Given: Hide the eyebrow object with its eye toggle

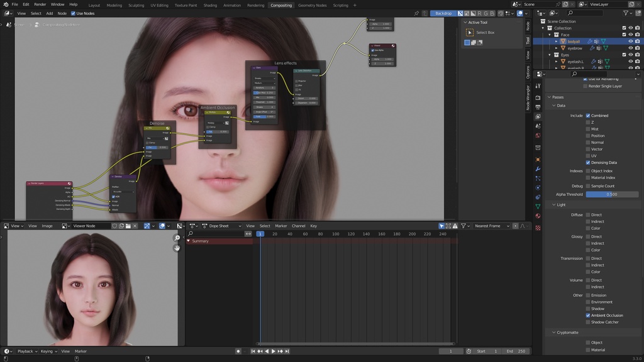Looking at the screenshot, I should (x=631, y=48).
